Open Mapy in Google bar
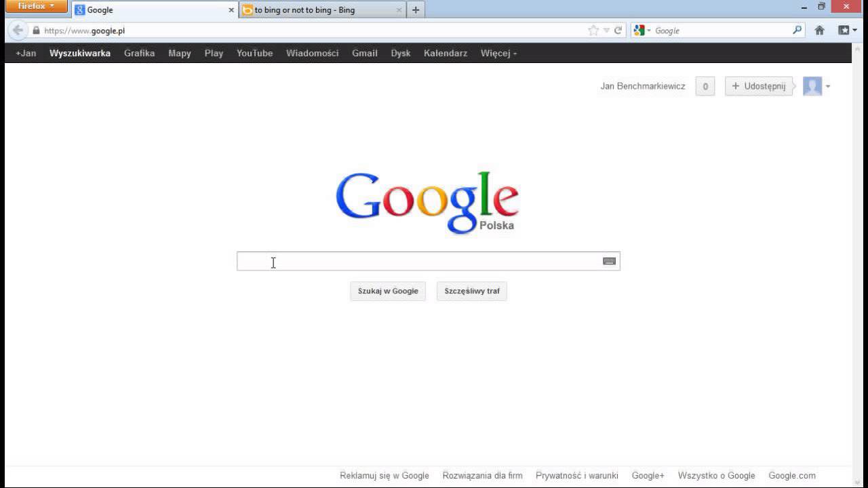 point(180,53)
